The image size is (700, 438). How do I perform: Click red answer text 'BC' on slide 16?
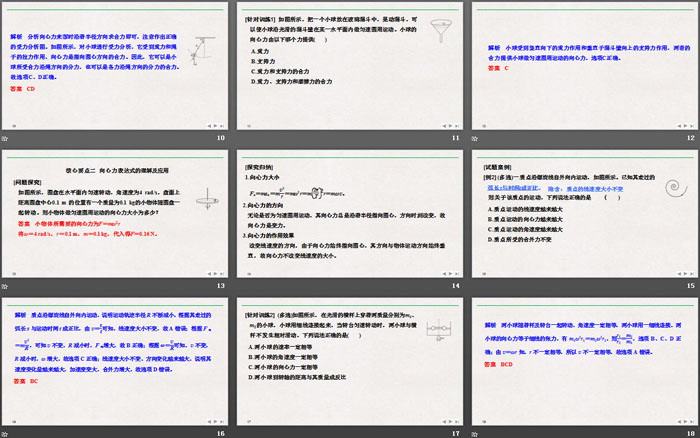coord(34,381)
